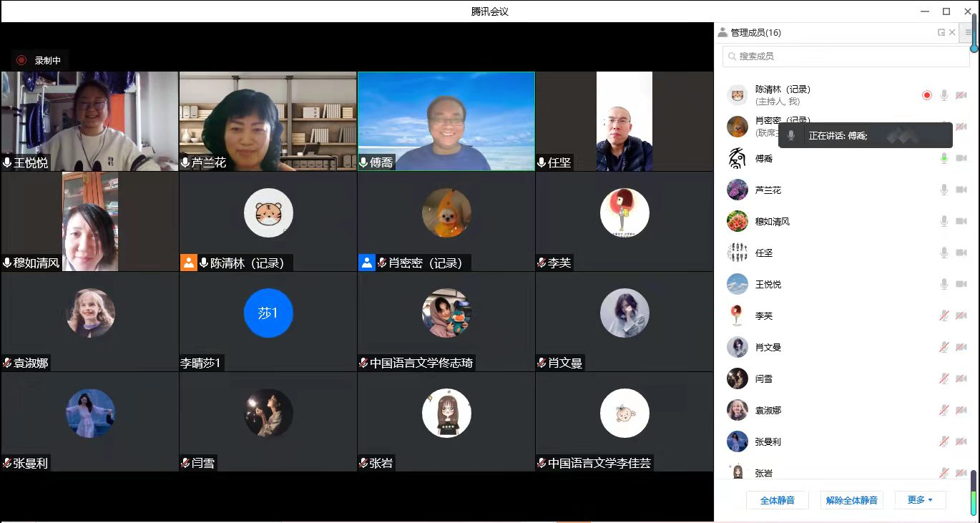The width and height of the screenshot is (980, 523).
Task: Click the blue co-host badge on 肖密密's tile
Action: 366,263
